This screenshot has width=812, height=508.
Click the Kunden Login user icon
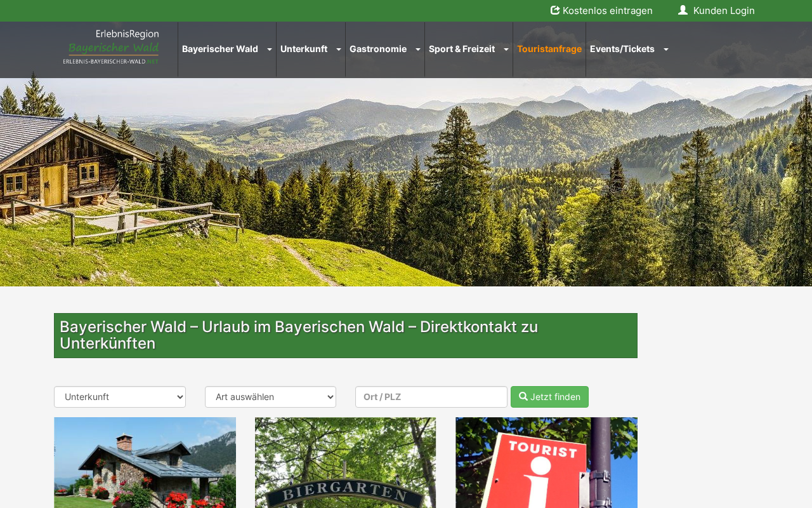coord(683,10)
